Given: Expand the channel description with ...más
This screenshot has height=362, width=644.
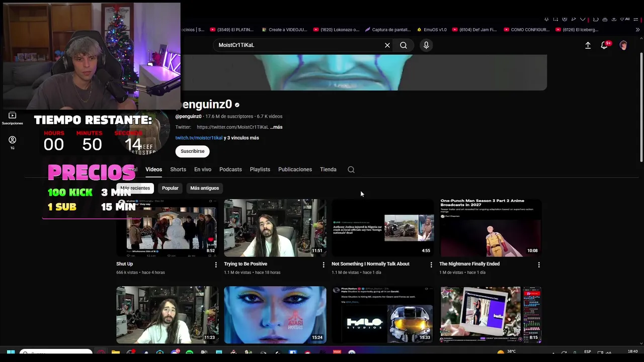Looking at the screenshot, I should pos(276,127).
